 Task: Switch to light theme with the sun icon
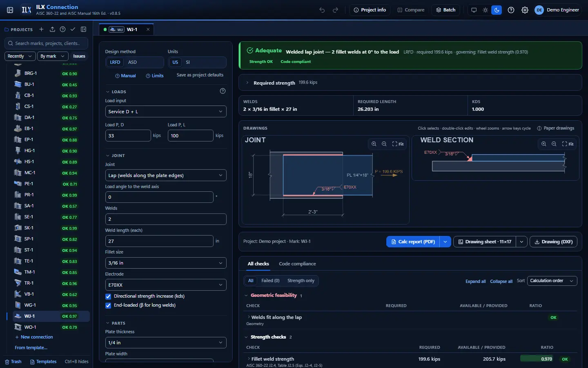coord(485,10)
